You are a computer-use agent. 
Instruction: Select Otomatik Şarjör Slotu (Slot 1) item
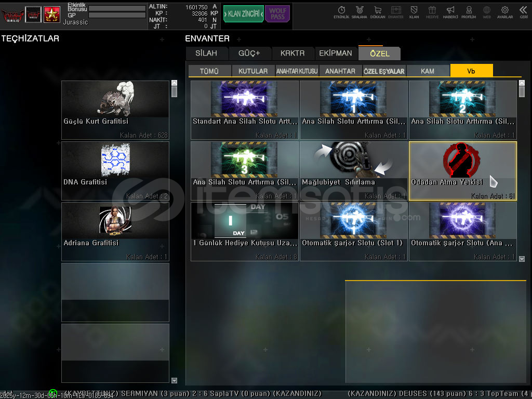click(353, 231)
